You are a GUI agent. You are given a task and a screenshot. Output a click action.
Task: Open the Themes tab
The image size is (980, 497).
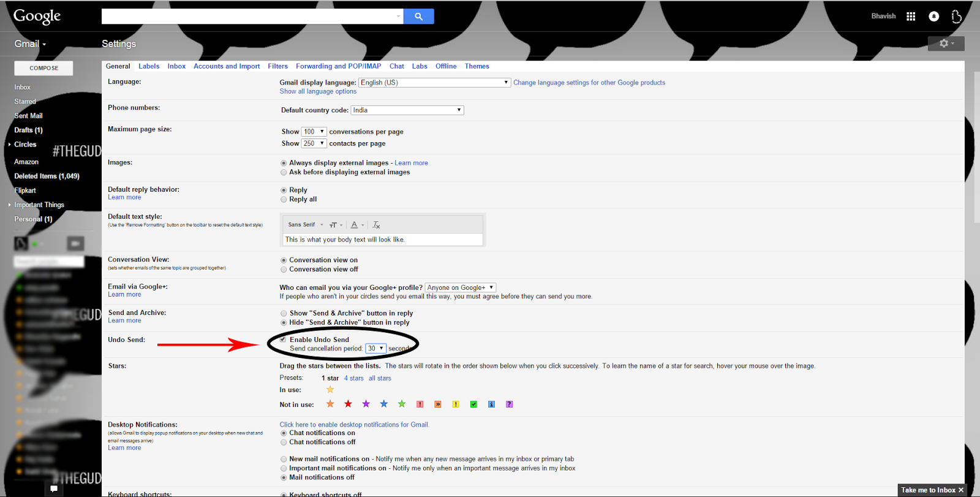click(x=477, y=66)
